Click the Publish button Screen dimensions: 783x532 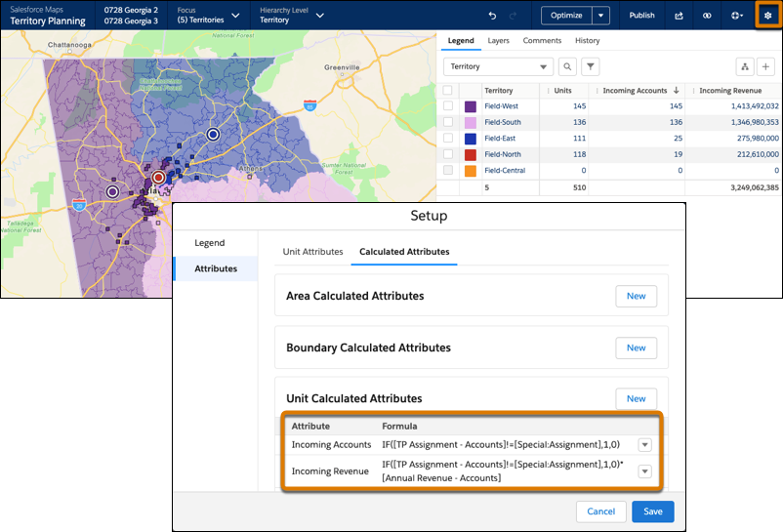(x=641, y=16)
